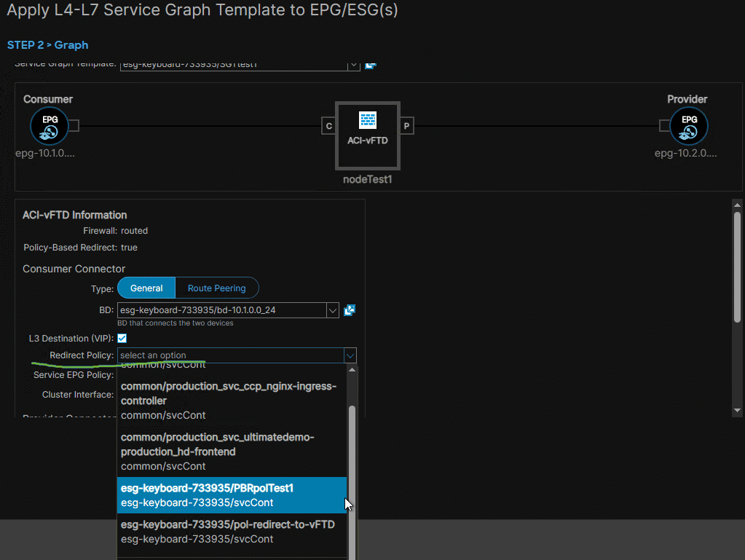The width and height of the screenshot is (745, 560).
Task: Click the epg-10.1.0.... consumer label
Action: tap(45, 153)
